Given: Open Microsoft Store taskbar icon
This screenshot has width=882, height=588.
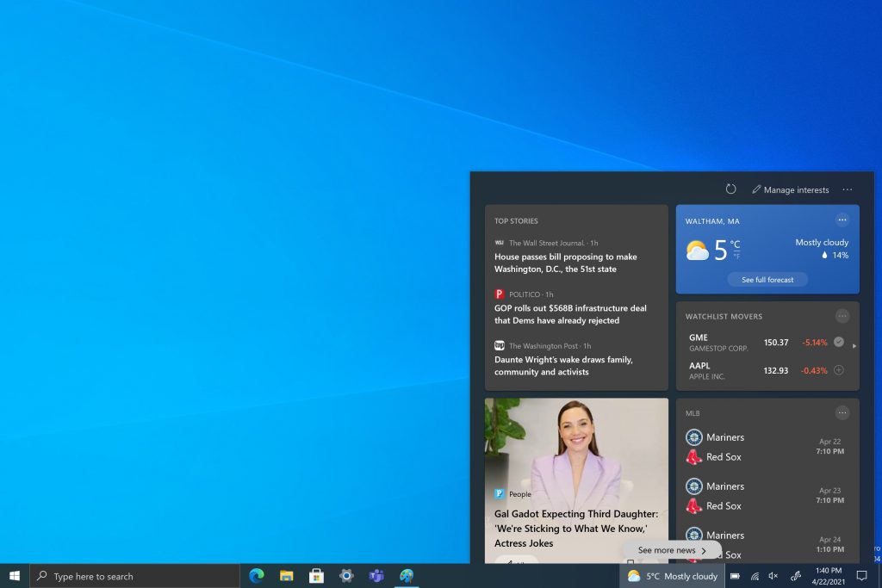Looking at the screenshot, I should click(316, 576).
